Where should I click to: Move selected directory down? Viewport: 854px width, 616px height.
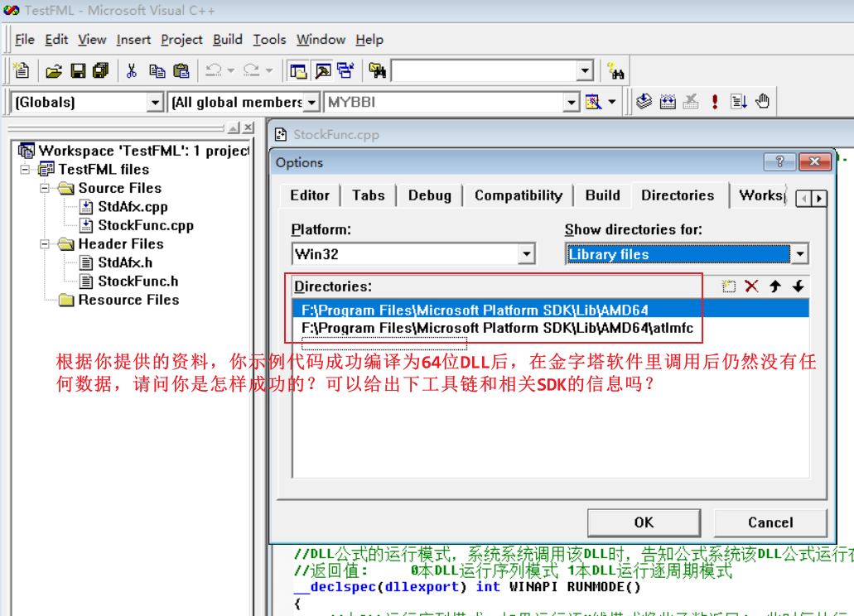point(799,286)
